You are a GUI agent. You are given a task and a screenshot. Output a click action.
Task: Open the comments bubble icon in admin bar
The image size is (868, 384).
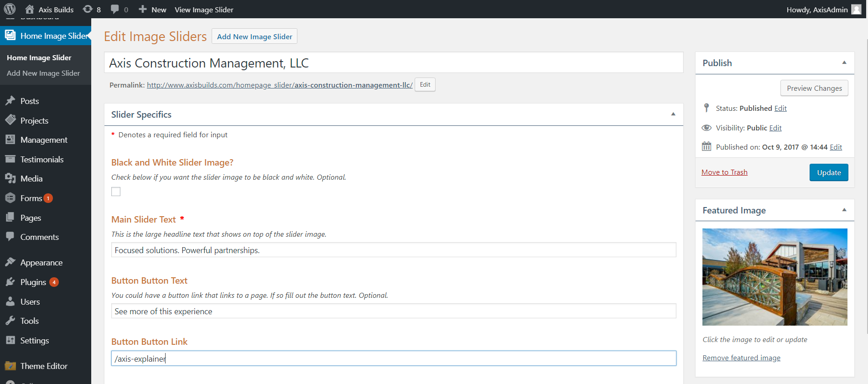click(115, 9)
